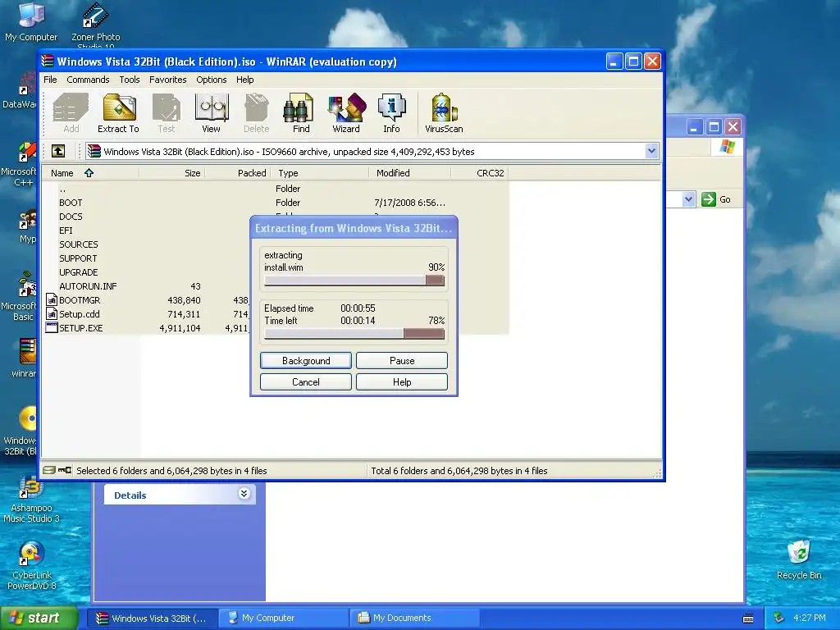Screen dimensions: 840x630
Task: Show archive Info
Action: click(391, 113)
